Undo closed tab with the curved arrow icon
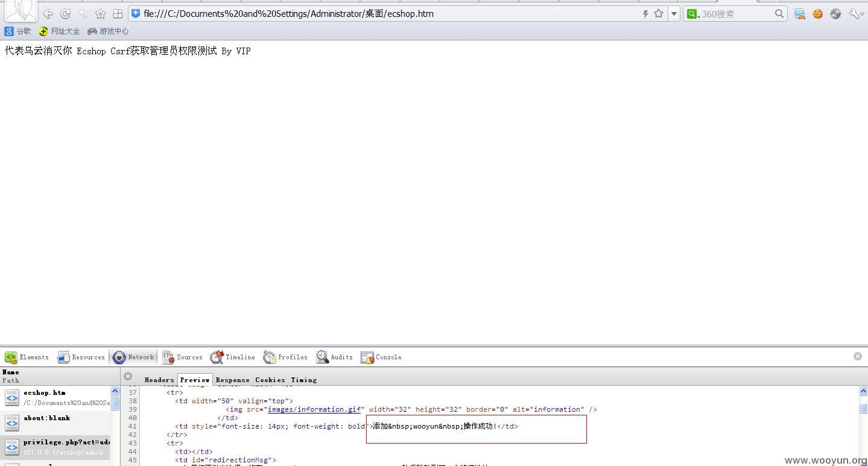 (x=83, y=13)
